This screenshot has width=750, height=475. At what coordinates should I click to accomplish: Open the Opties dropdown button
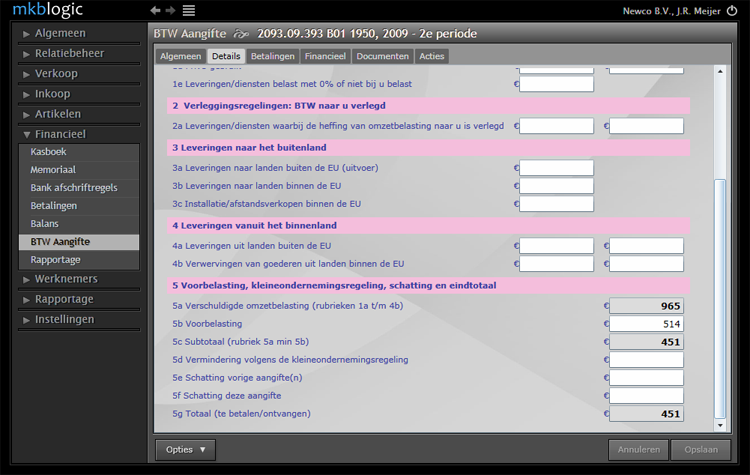(x=185, y=450)
